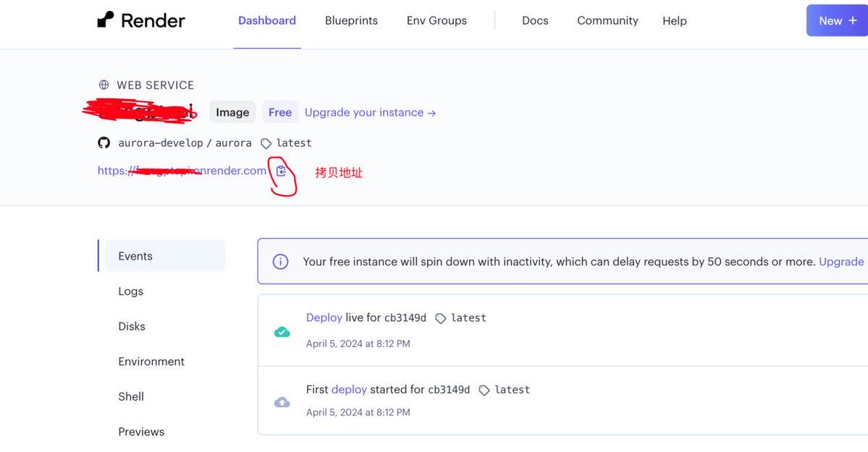Click the gray deploy started cloud icon
This screenshot has width=868, height=452.
(282, 402)
